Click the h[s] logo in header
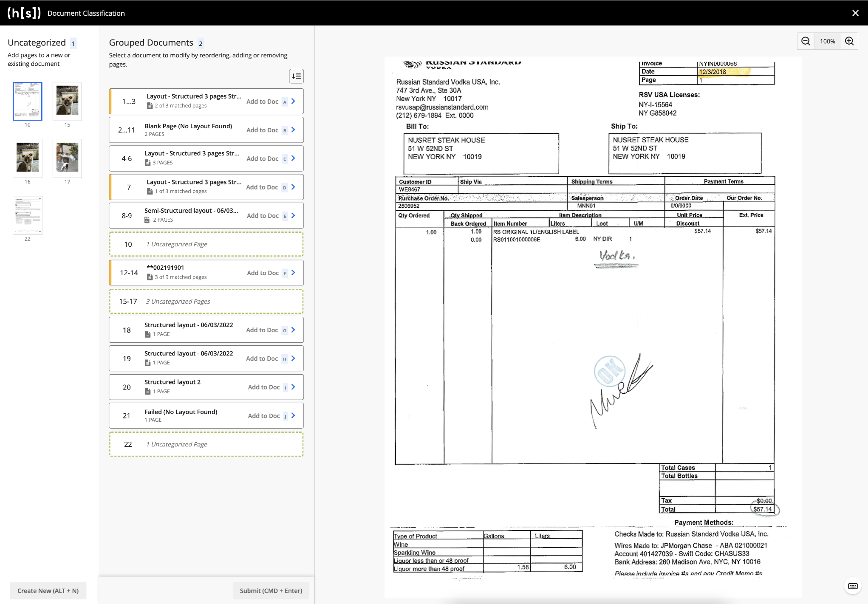Screen dimensions: 868x604 pos(24,13)
